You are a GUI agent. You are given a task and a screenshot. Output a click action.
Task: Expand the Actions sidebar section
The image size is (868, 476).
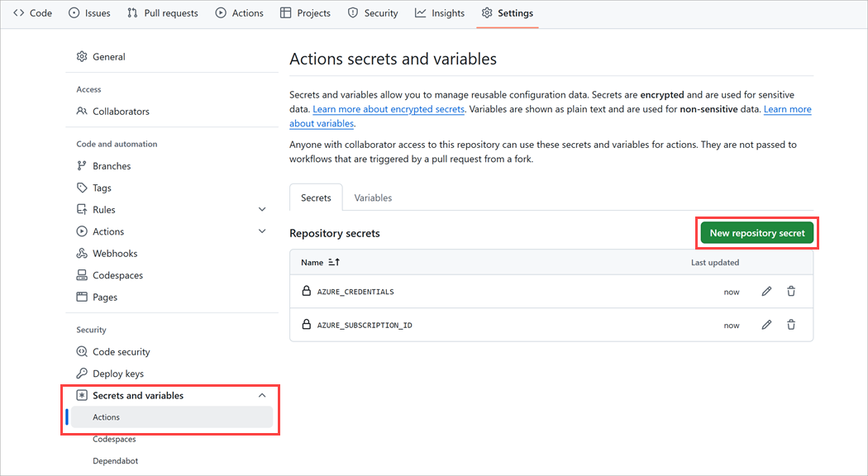262,231
